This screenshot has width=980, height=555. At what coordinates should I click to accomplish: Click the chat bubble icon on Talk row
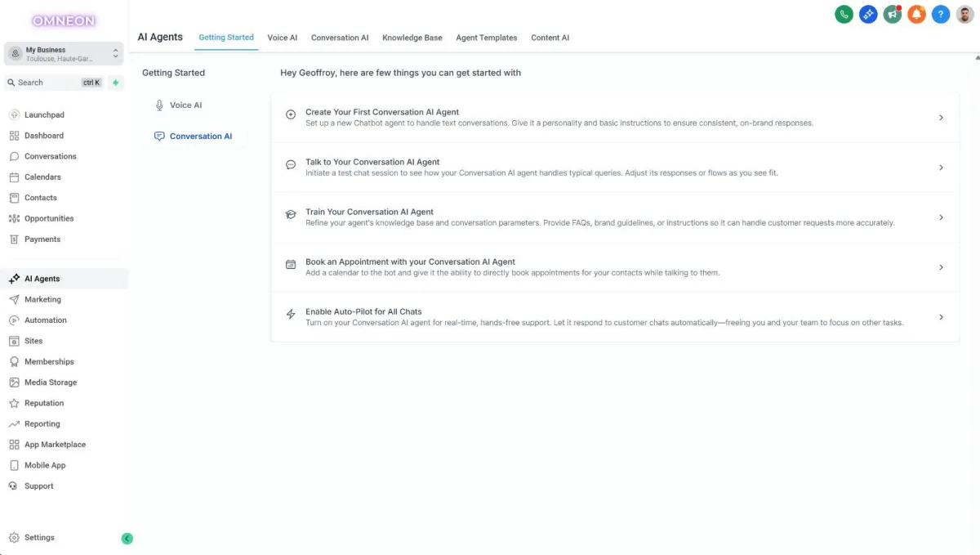coord(291,165)
